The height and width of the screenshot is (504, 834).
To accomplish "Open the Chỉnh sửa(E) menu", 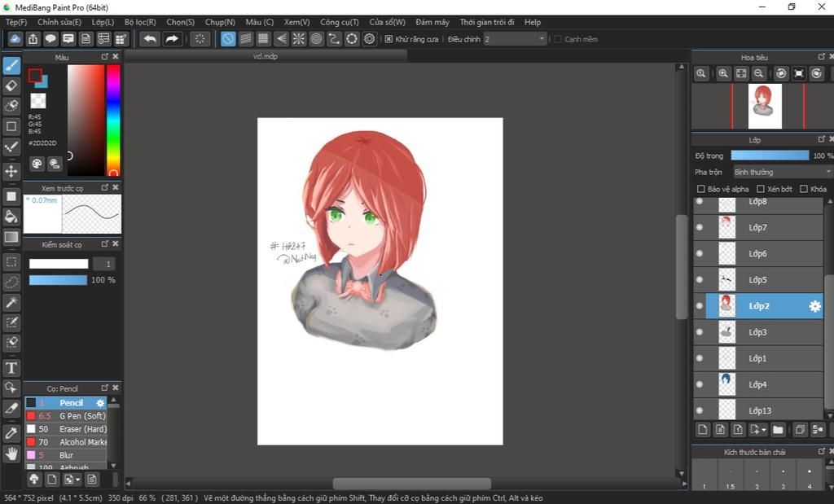I will (59, 22).
